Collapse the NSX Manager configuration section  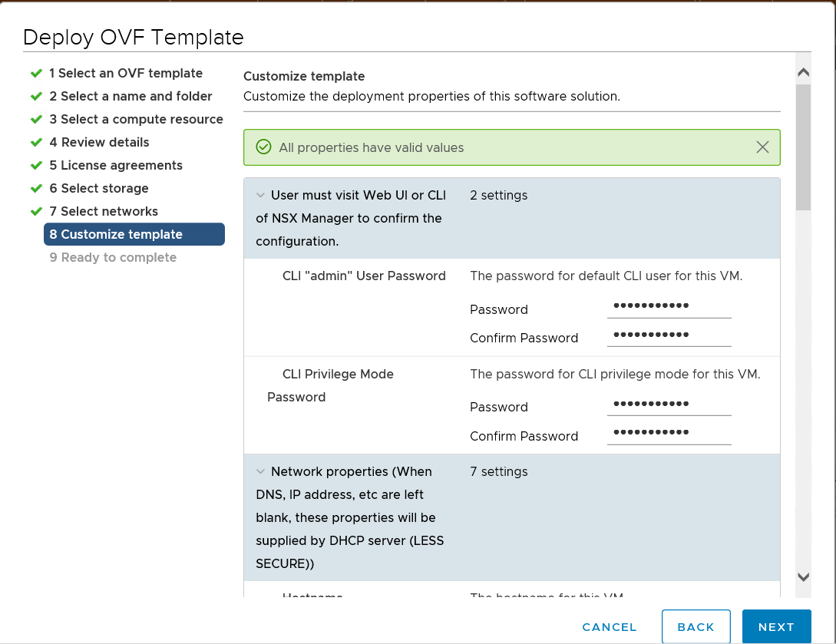click(260, 196)
